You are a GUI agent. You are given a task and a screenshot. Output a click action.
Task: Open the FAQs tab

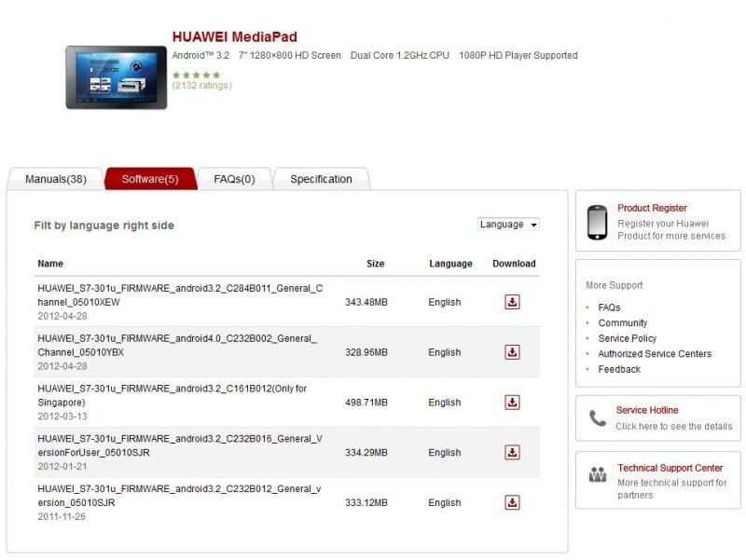pyautogui.click(x=234, y=179)
